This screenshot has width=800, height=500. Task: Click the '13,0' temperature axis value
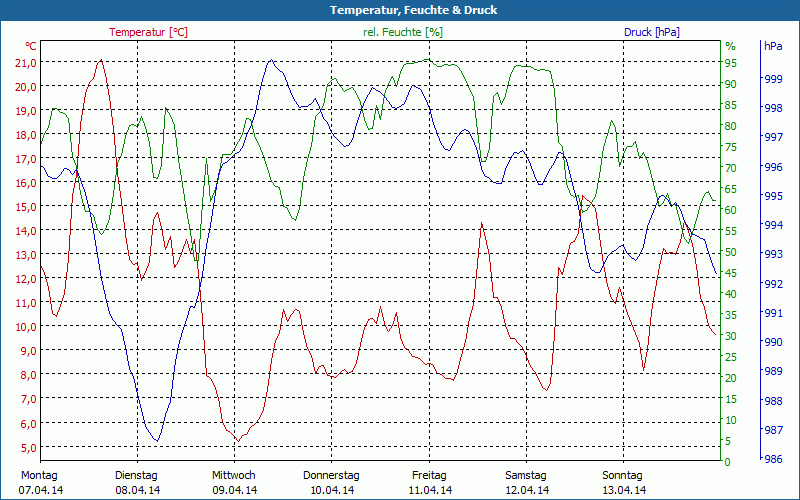click(x=26, y=255)
